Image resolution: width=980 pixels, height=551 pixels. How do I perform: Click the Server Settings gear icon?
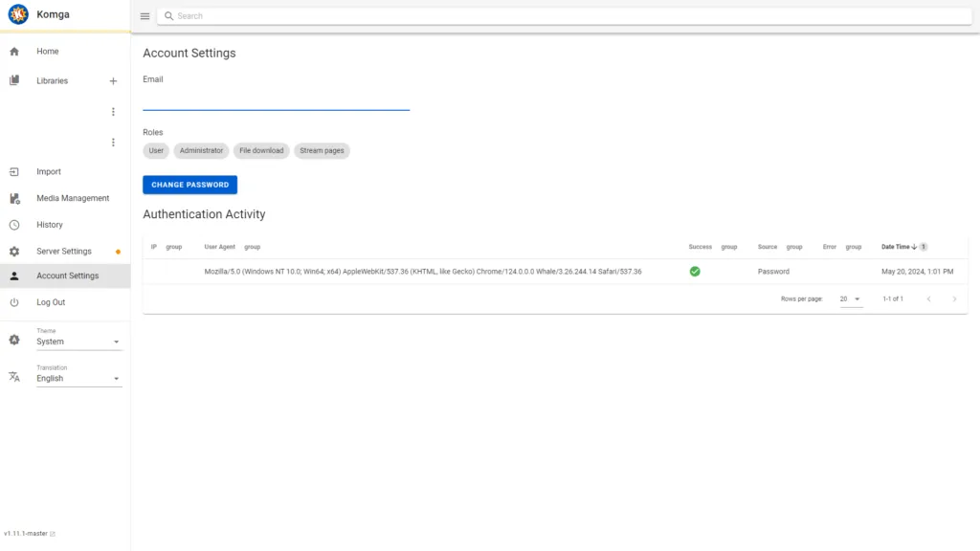click(x=13, y=251)
